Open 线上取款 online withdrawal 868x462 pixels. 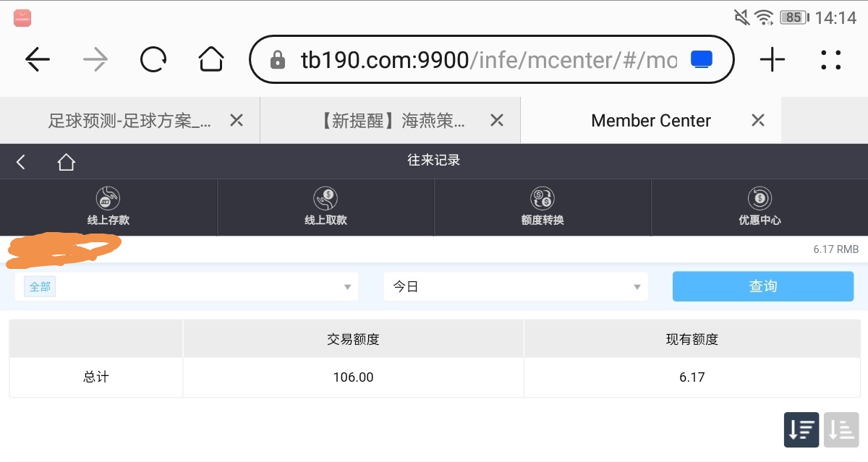coord(325,207)
